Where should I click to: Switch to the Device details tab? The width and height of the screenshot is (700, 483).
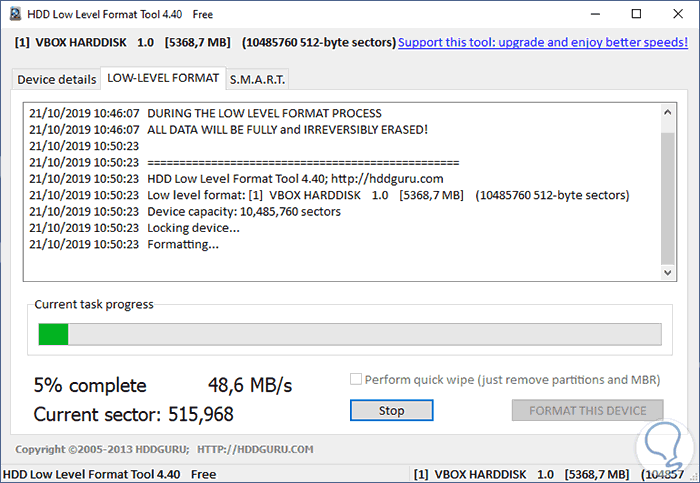tap(57, 79)
